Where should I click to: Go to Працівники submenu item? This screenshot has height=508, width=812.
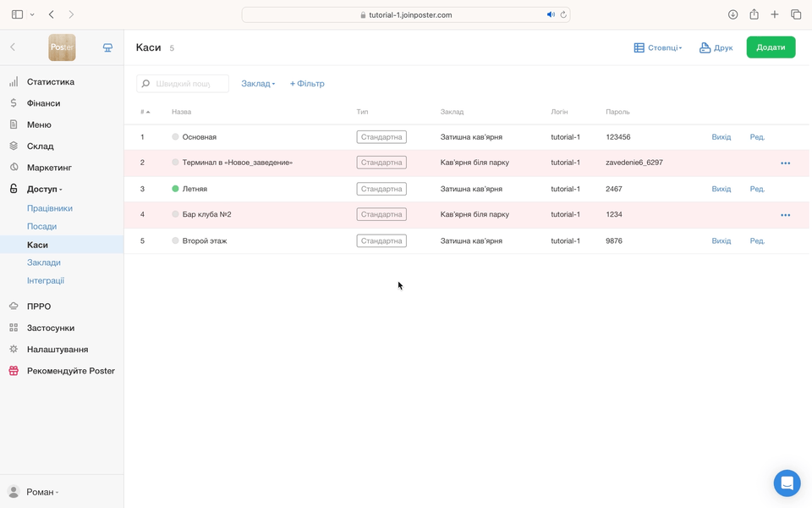50,208
